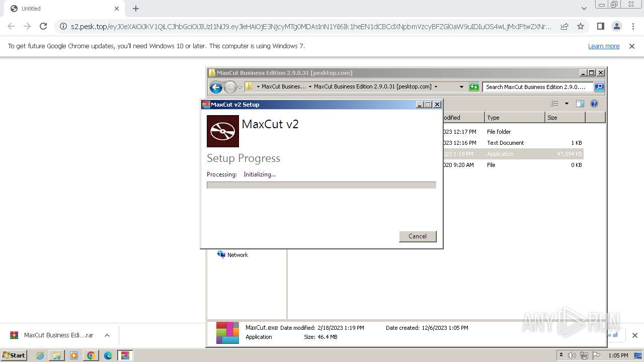Image resolution: width=644 pixels, height=362 pixels.
Task: Click the taskbar clock 1:05 PM
Action: coord(618,355)
